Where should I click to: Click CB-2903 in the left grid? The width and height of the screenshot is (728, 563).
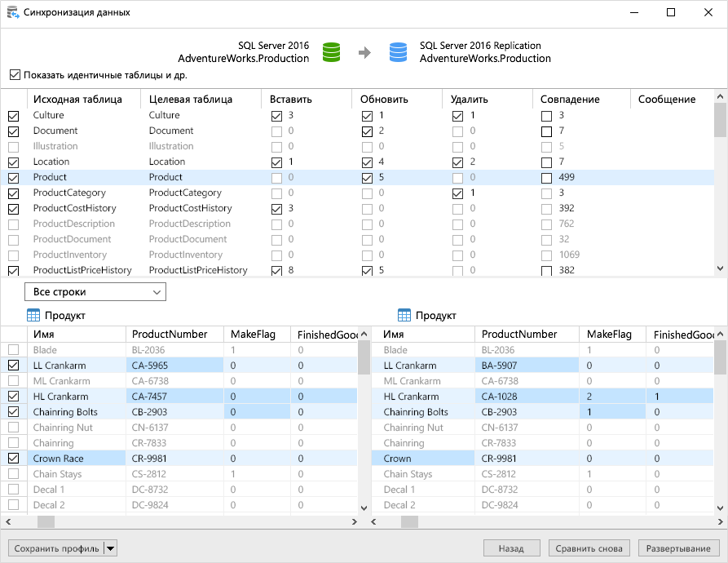149,412
